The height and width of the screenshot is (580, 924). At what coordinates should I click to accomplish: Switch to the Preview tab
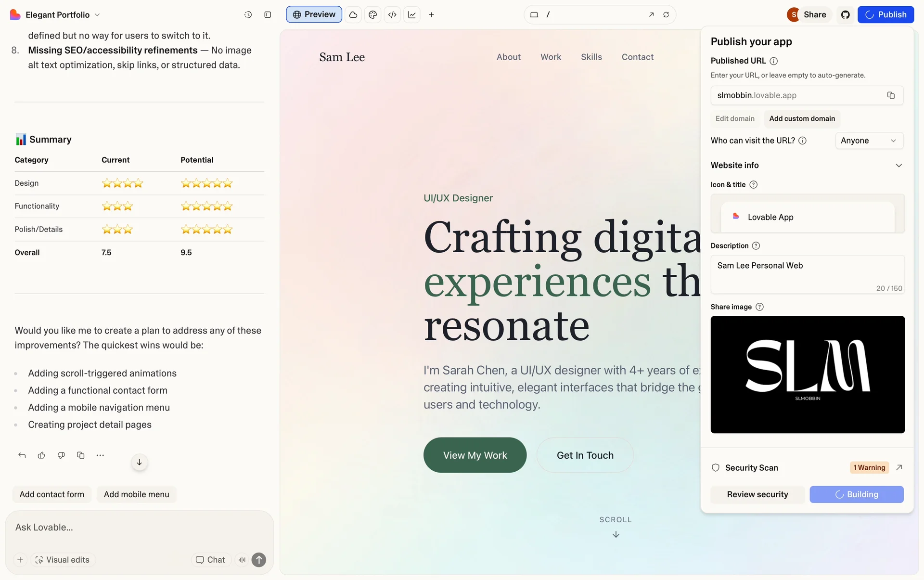tap(314, 15)
